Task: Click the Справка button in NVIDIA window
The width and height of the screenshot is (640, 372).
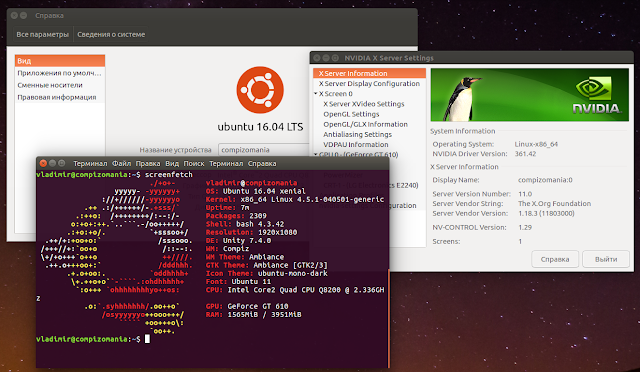Action: 555,259
